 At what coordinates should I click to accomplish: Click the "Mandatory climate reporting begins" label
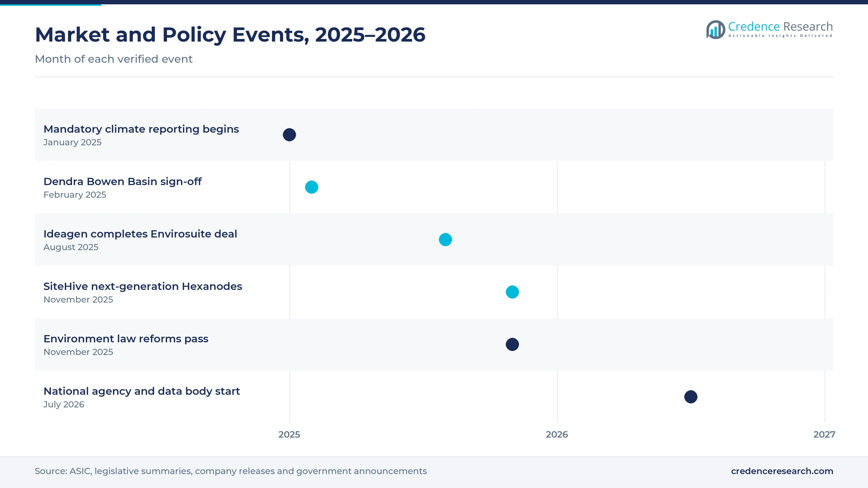point(141,129)
